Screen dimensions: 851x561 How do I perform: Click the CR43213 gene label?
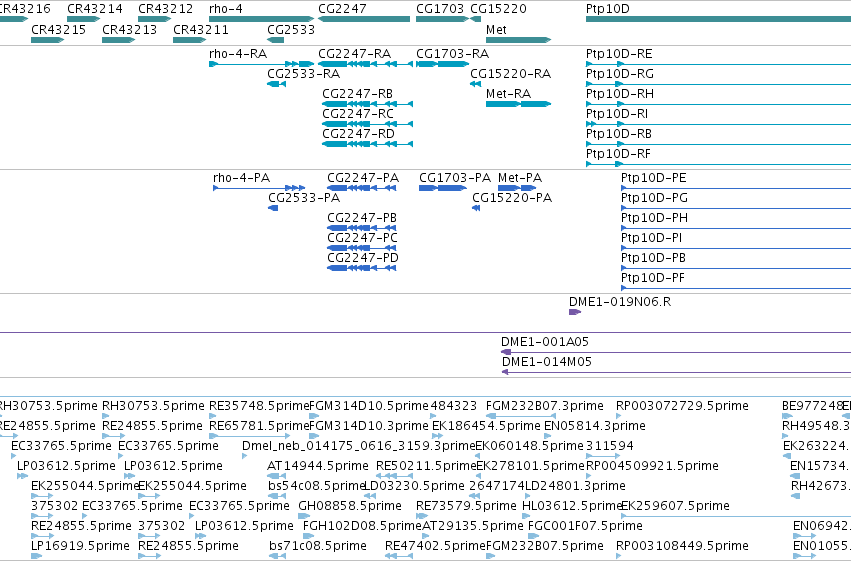[130, 29]
